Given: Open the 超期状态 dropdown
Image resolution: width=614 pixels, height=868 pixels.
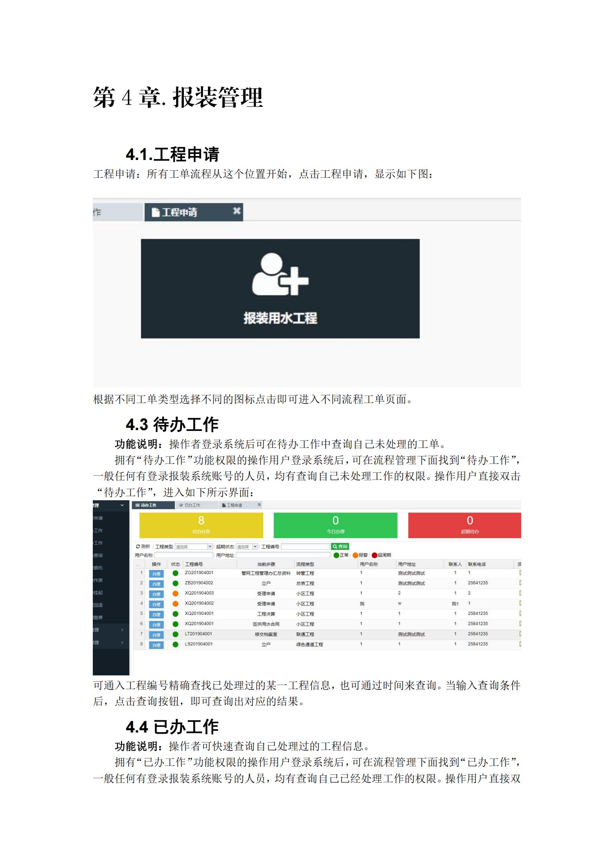Looking at the screenshot, I should (255, 547).
